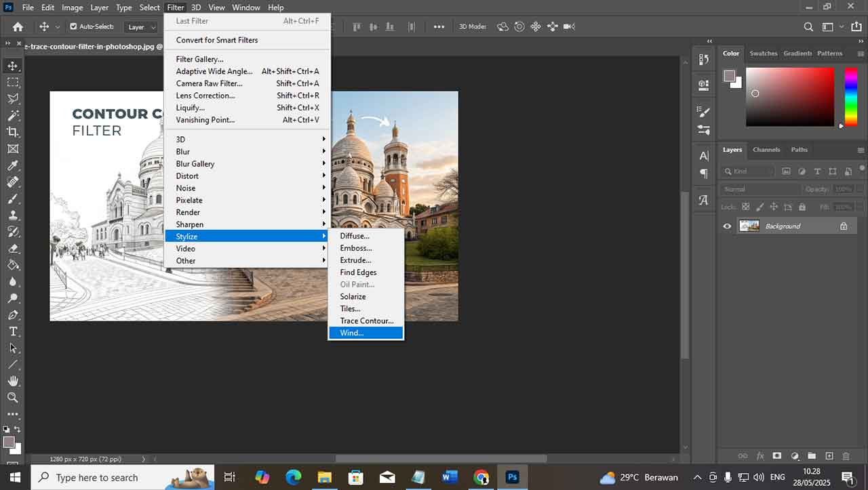Select the Lasso tool
This screenshot has width=868, height=490.
pos(13,99)
